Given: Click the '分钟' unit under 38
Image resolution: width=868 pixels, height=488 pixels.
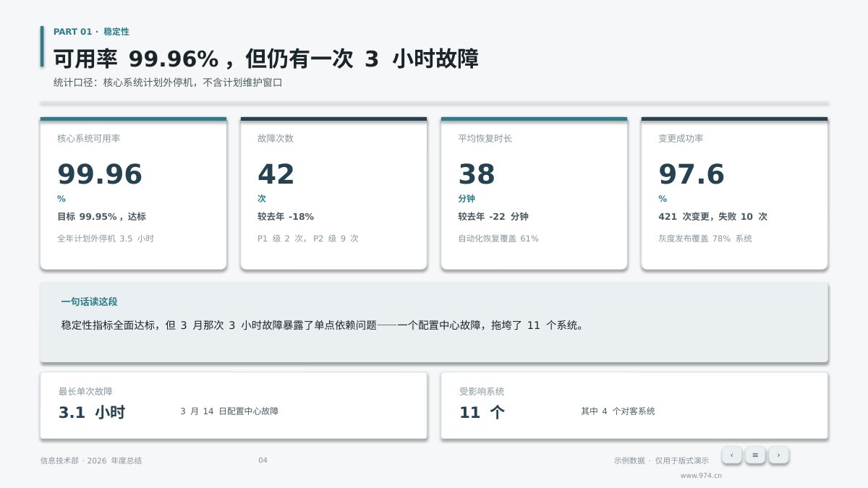Looking at the screenshot, I should (x=467, y=199).
